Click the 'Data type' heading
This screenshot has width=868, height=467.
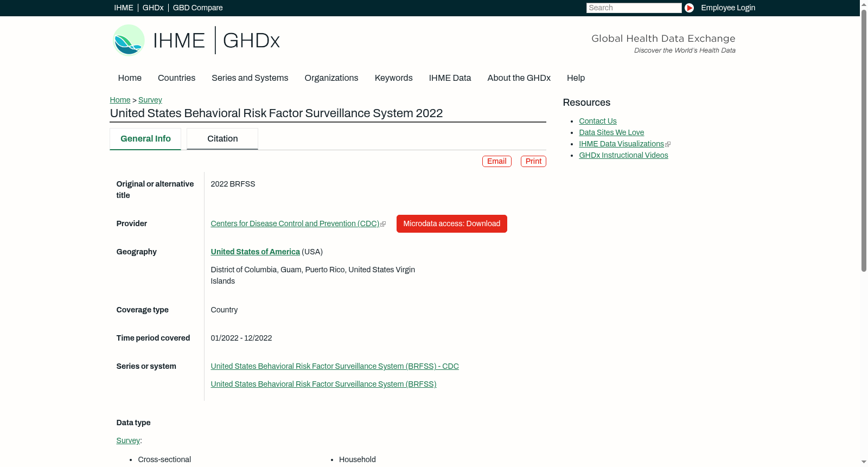[133, 423]
